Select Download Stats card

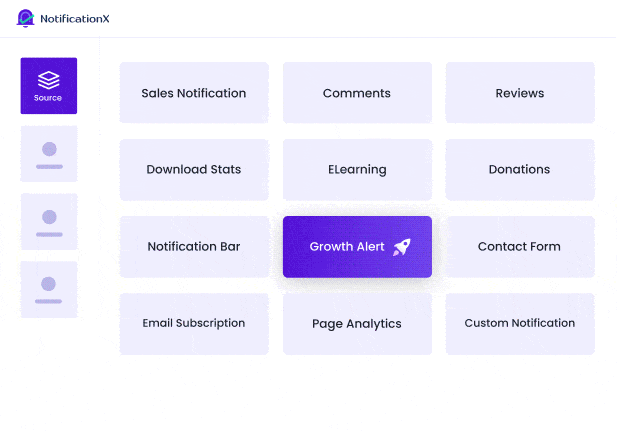coord(194,170)
